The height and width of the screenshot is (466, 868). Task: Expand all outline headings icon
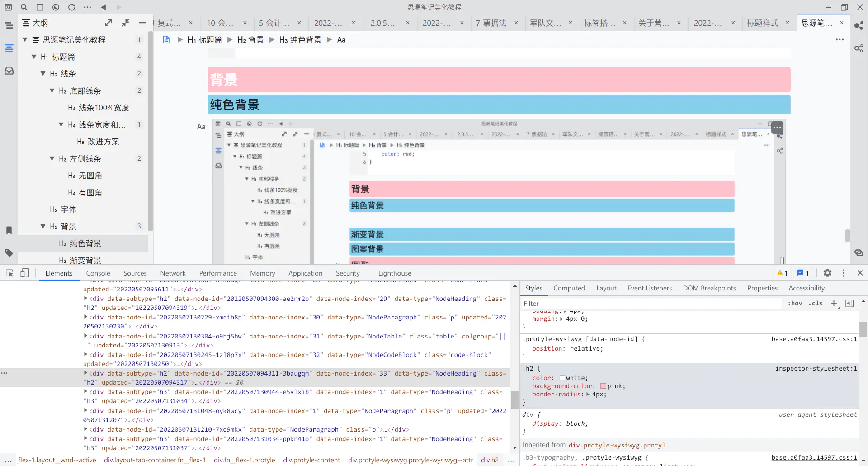tap(108, 23)
